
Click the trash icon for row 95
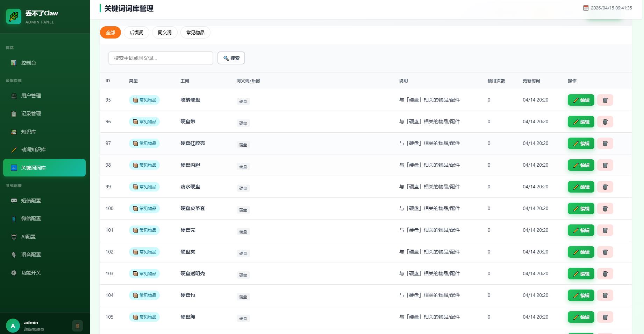[x=605, y=100]
